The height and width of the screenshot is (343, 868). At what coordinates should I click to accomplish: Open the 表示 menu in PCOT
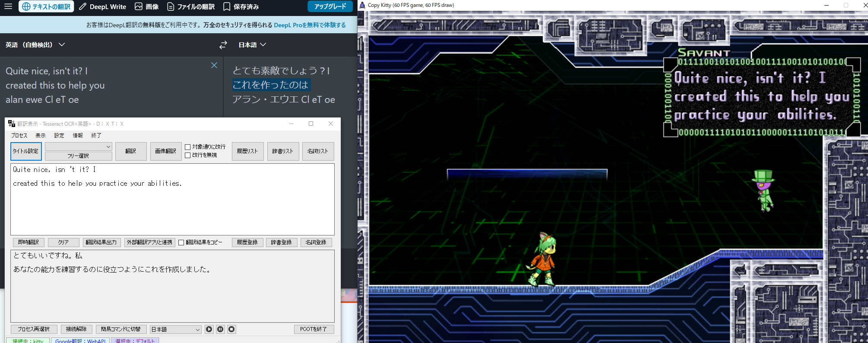pyautogui.click(x=41, y=135)
